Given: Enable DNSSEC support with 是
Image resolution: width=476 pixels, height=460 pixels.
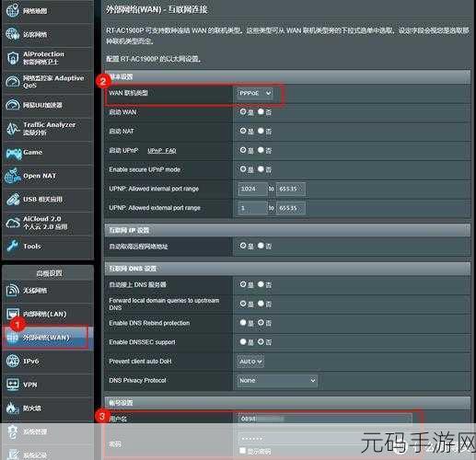Looking at the screenshot, I should coord(243,341).
